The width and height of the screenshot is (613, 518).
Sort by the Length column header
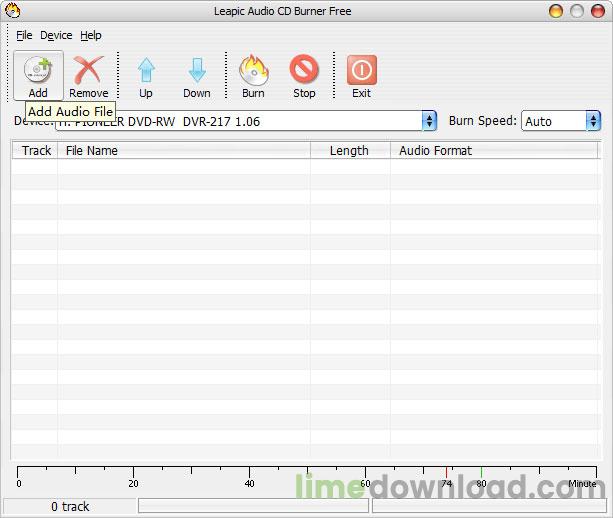point(350,151)
